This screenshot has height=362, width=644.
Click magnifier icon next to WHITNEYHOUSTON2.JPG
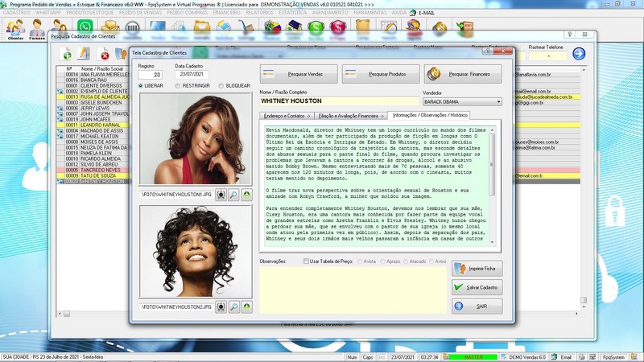click(x=233, y=306)
